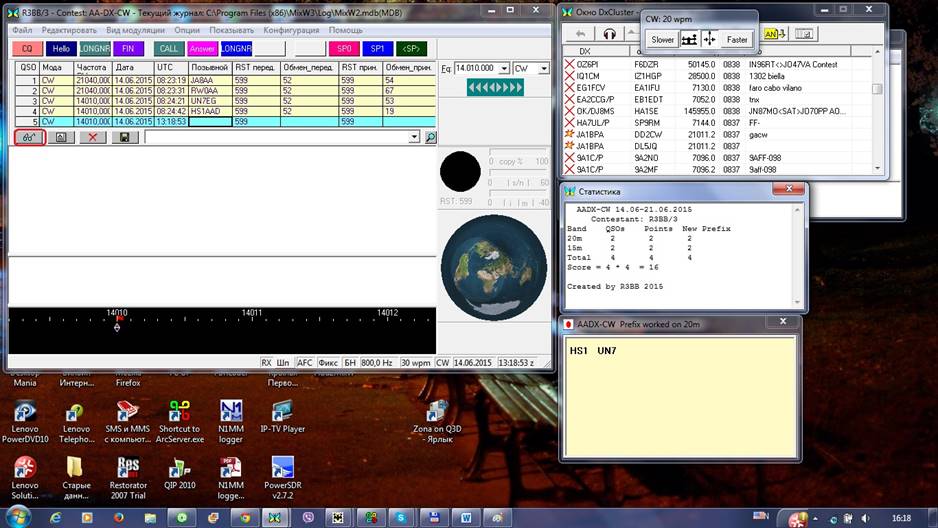Image resolution: width=938 pixels, height=528 pixels.
Task: Open the 14.010.000 frequency dropdown
Action: click(503, 69)
